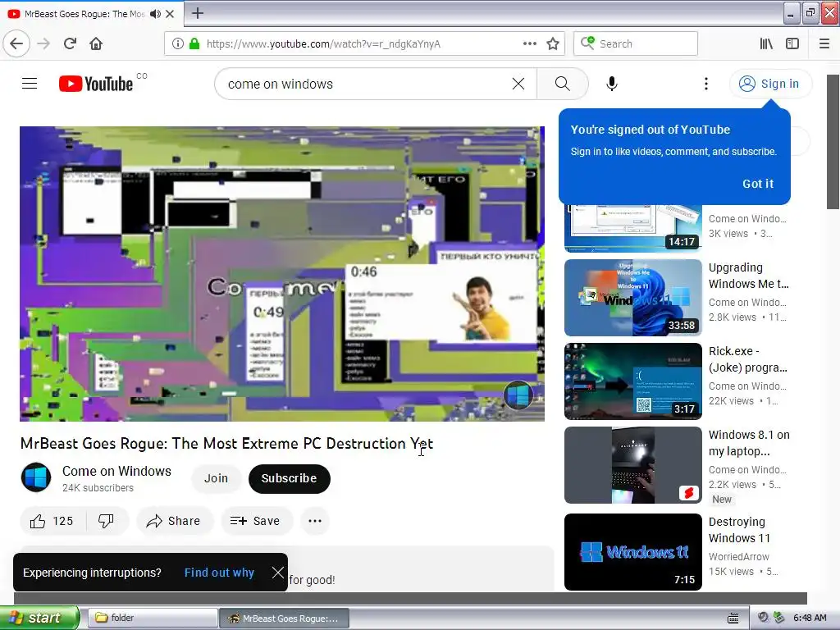The height and width of the screenshot is (630, 840).
Task: Click the taskbar clock 6:48 AM
Action: click(810, 618)
